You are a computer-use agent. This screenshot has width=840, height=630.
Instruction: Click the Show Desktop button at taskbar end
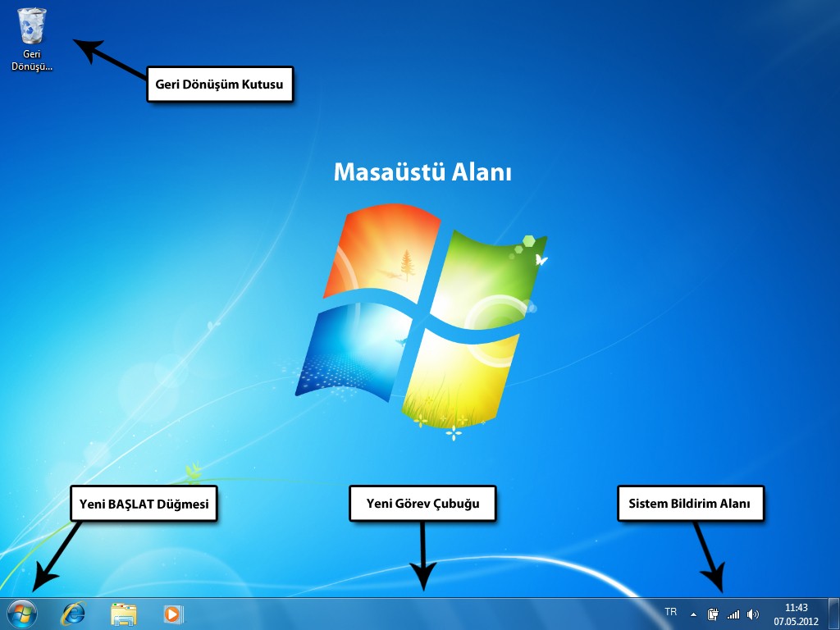(x=833, y=614)
